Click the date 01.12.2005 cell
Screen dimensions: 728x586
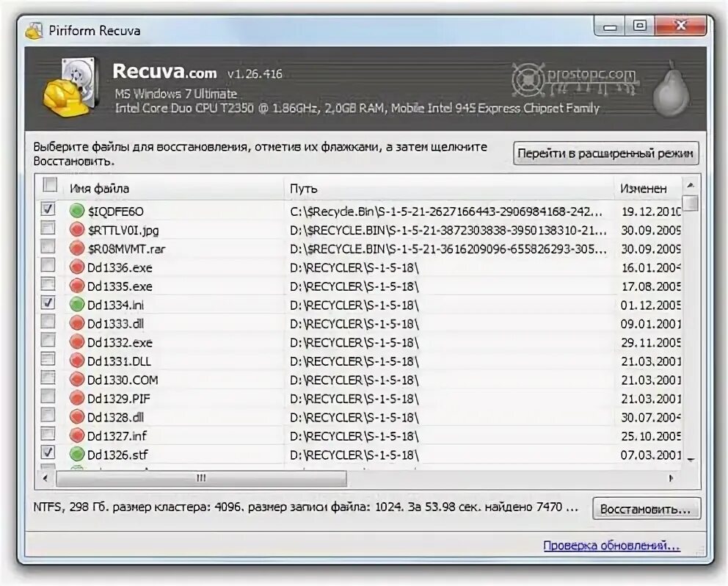tap(651, 305)
